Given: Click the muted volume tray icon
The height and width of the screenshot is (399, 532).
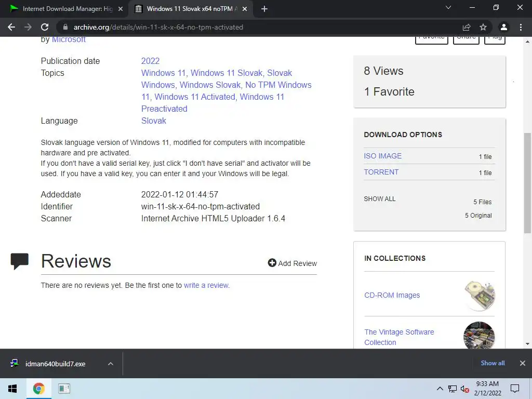Looking at the screenshot, I should click(x=465, y=389).
